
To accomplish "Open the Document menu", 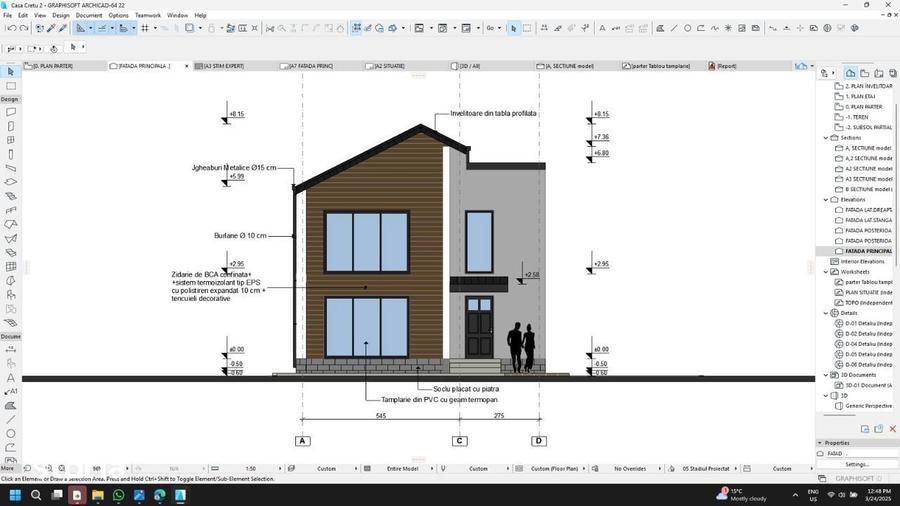I will 89,15.
